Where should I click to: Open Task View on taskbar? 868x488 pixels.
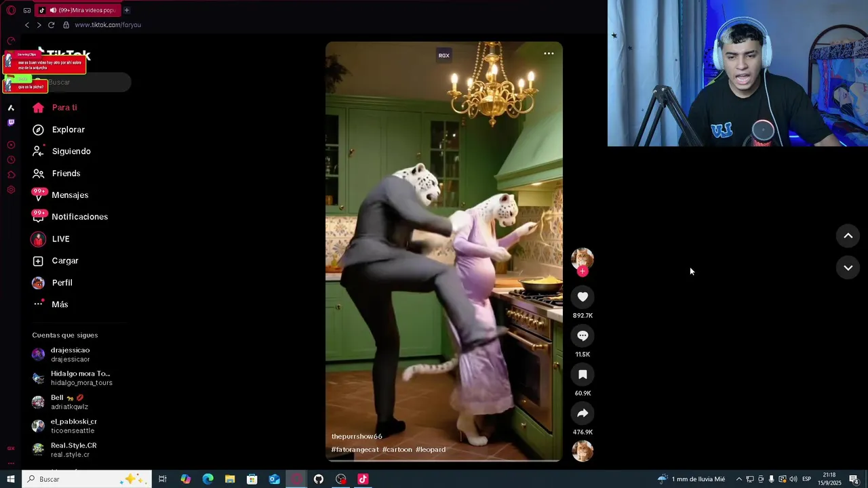coord(163,479)
